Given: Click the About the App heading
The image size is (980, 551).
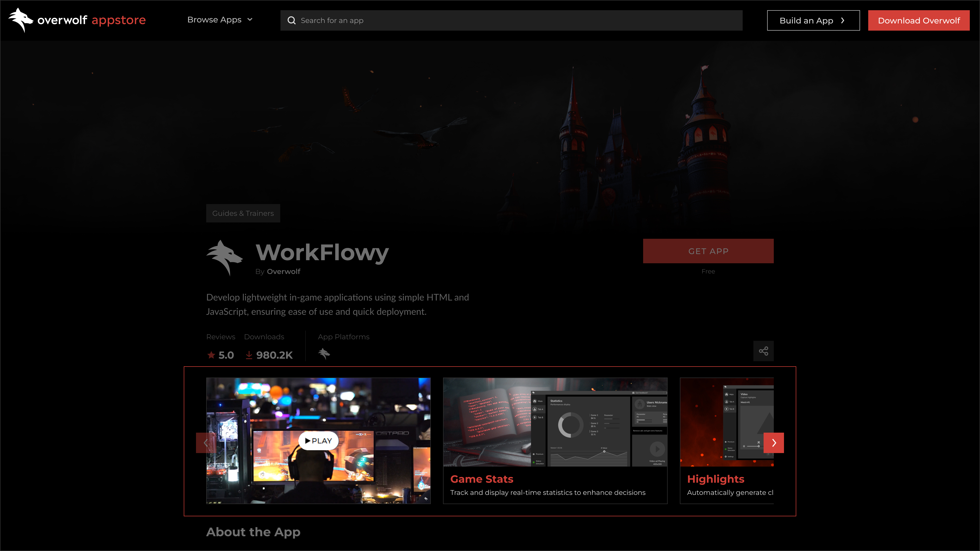Looking at the screenshot, I should pos(253,532).
